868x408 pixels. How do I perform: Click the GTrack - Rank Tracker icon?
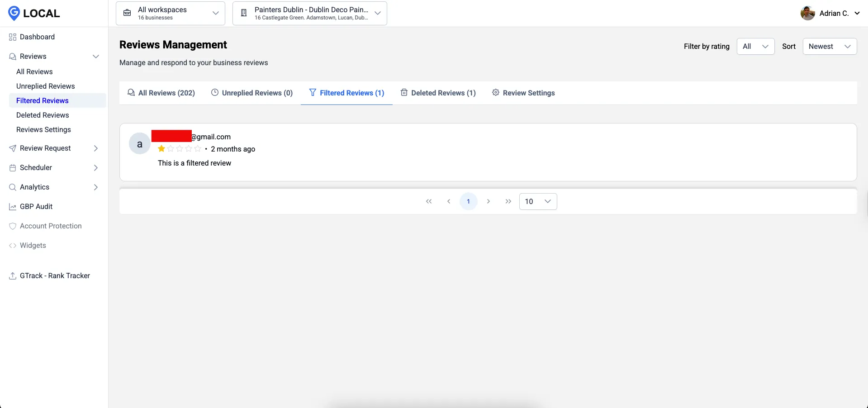tap(13, 276)
